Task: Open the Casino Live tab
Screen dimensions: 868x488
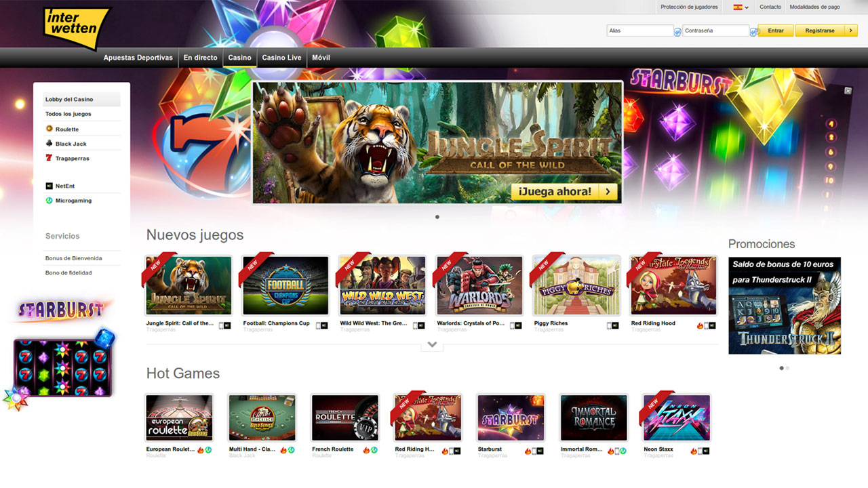Action: pyautogui.click(x=281, y=58)
